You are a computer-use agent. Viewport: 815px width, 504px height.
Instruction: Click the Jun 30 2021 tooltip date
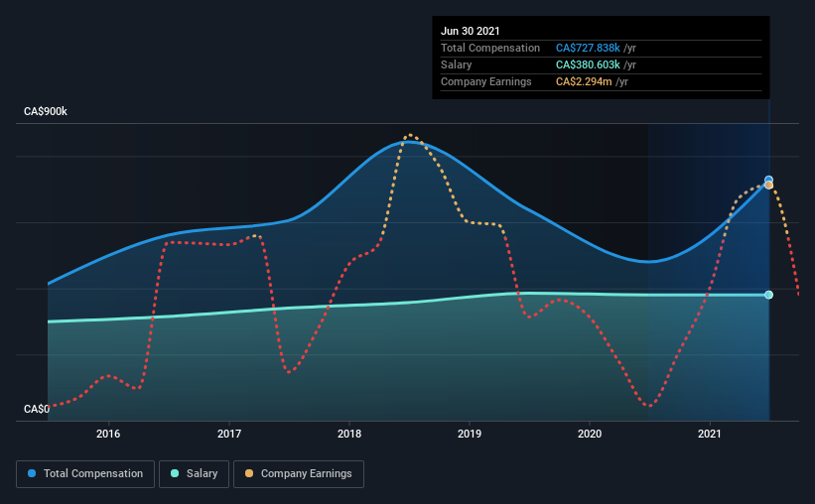471,31
